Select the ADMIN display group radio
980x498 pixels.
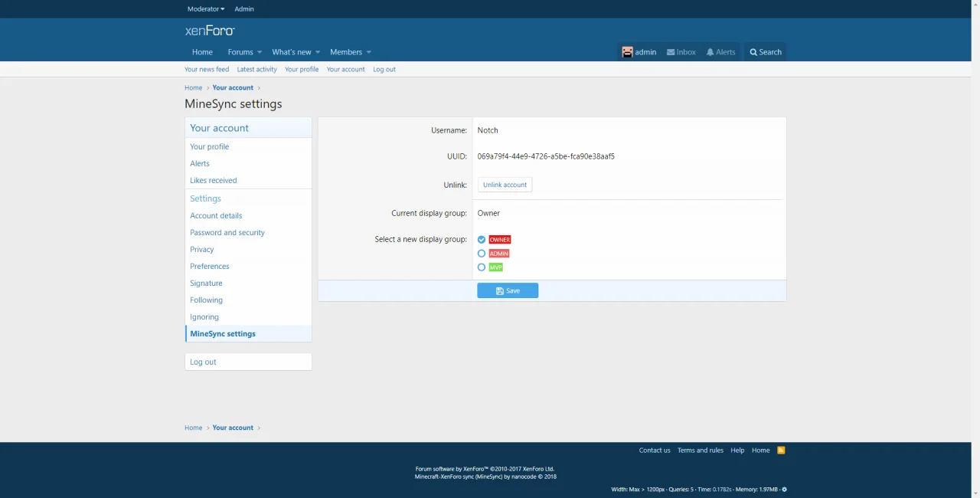tap(482, 254)
